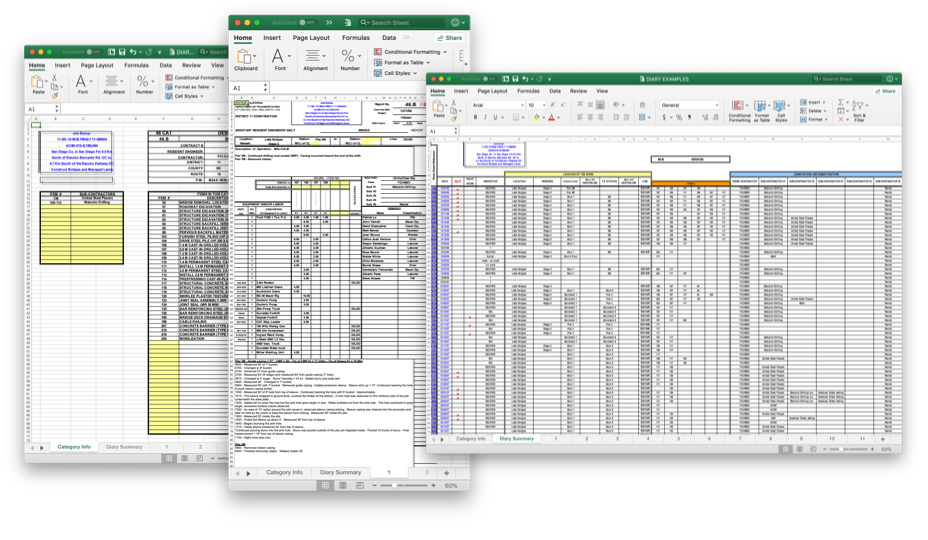Click the Paste icon in the left window

click(x=37, y=82)
